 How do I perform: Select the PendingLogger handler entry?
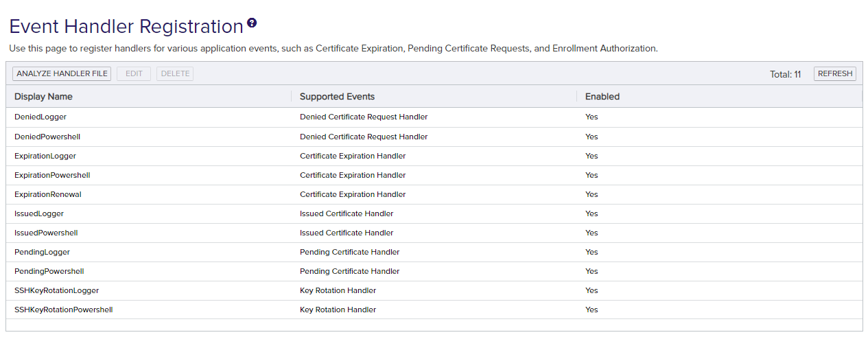pos(42,252)
